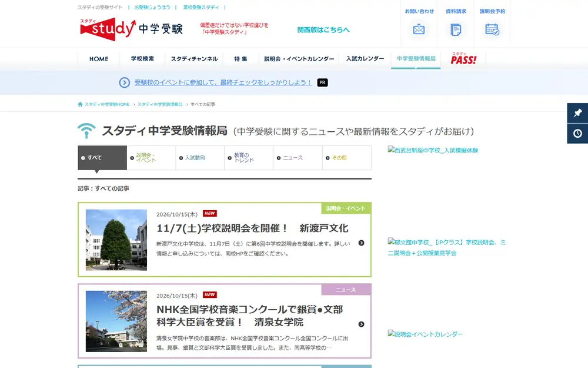Click the circled arrow icon in PR banner

tap(125, 82)
